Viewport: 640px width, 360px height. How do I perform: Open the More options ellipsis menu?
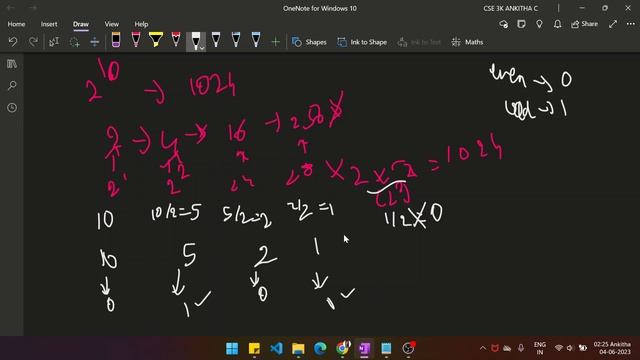click(631, 24)
